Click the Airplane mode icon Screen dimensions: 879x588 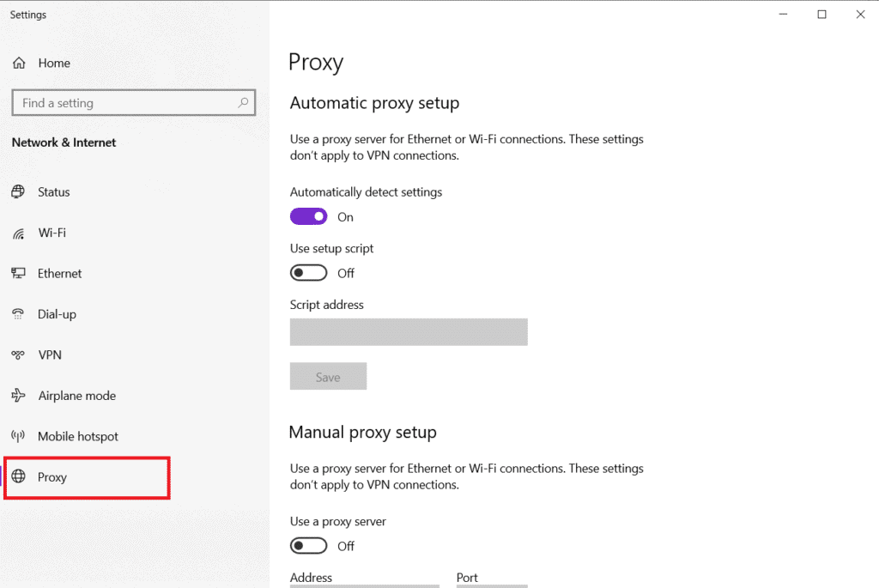[x=19, y=395]
